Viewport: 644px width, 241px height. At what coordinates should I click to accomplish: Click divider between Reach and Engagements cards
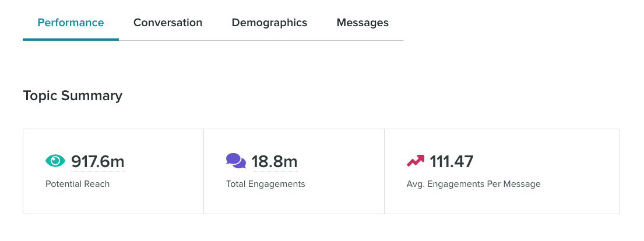[x=204, y=172]
